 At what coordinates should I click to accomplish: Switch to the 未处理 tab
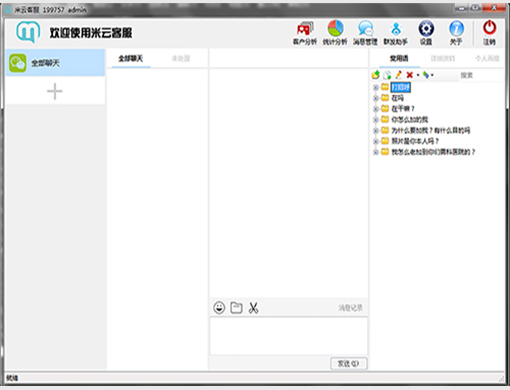(181, 59)
